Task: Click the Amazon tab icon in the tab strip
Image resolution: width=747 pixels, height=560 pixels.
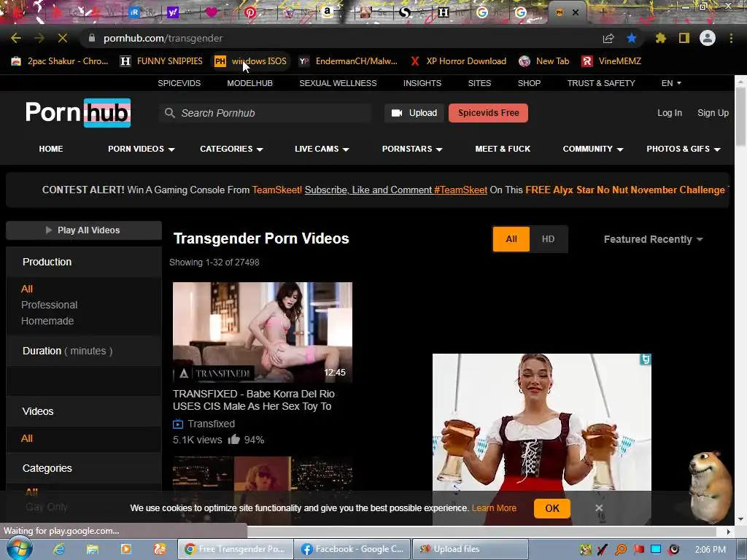Action: tap(327, 13)
